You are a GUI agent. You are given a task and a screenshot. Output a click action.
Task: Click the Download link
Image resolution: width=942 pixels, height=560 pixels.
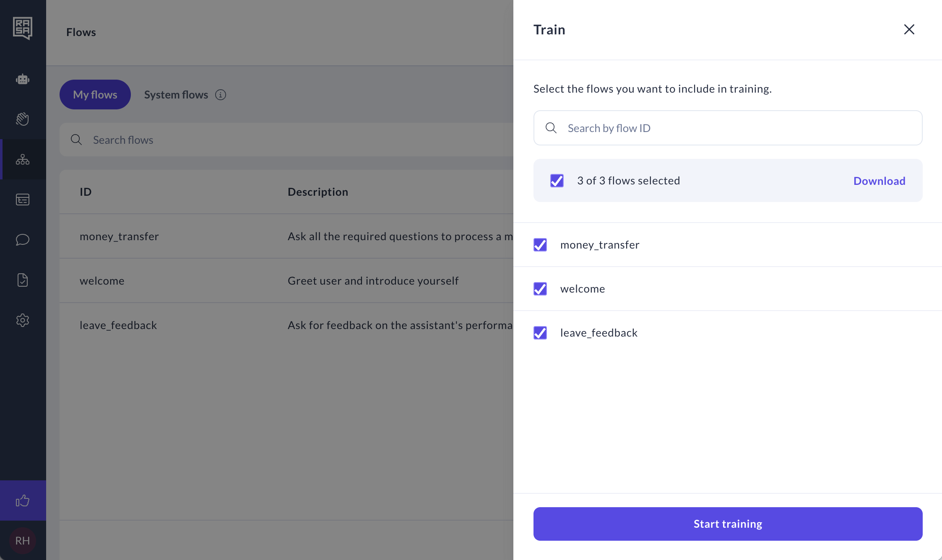pyautogui.click(x=879, y=181)
